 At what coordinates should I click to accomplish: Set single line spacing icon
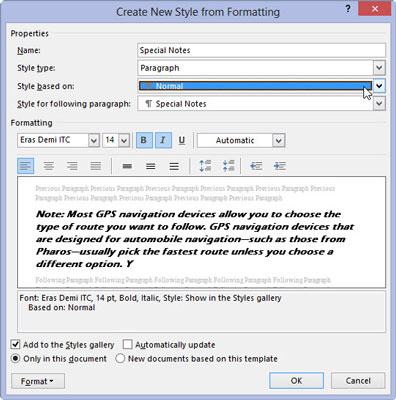[x=127, y=166]
